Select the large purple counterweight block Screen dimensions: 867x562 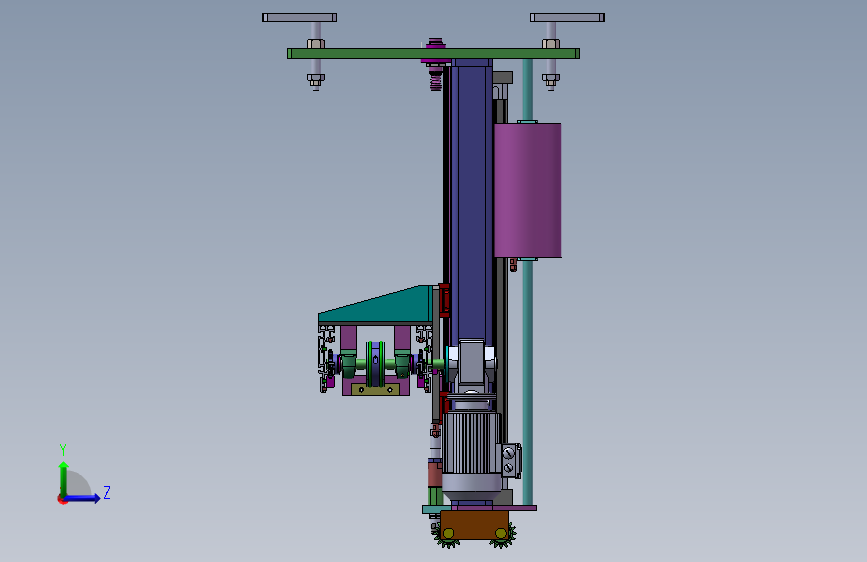click(x=527, y=190)
